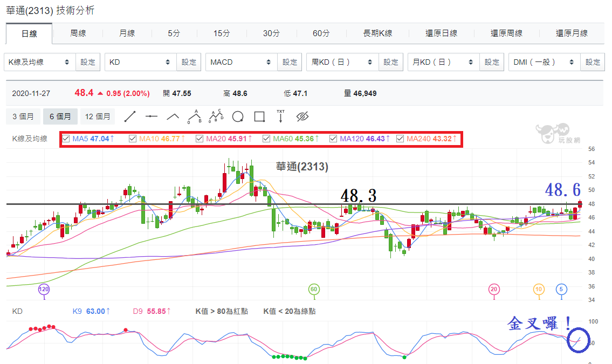This screenshot has height=364, width=612.
Task: Select the rectangle drawing tool
Action: 259,116
